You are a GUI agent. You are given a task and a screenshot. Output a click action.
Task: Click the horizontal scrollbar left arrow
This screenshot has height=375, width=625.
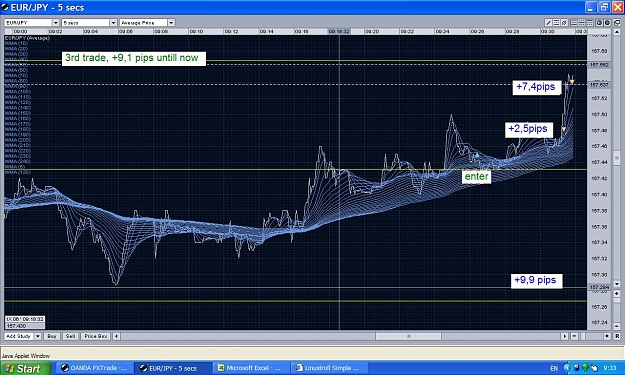coord(116,336)
